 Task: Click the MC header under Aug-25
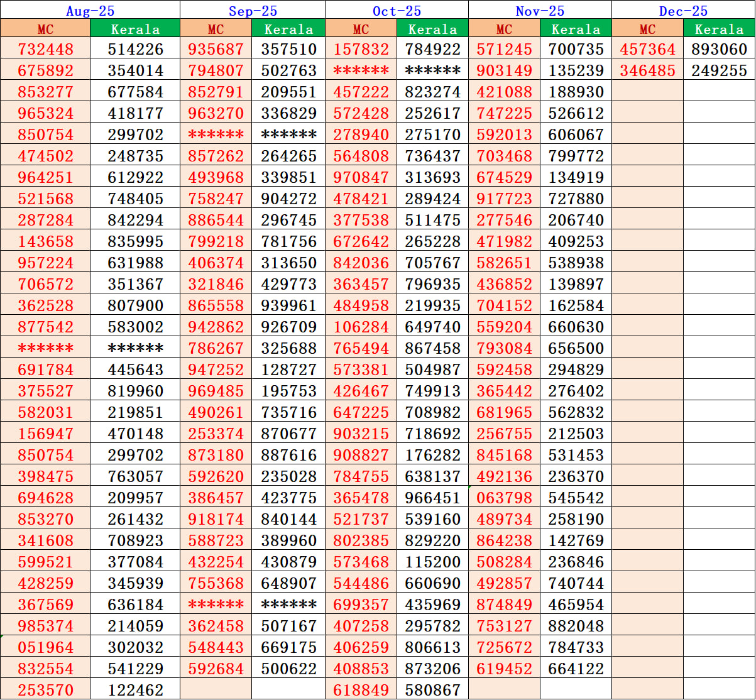pos(45,29)
